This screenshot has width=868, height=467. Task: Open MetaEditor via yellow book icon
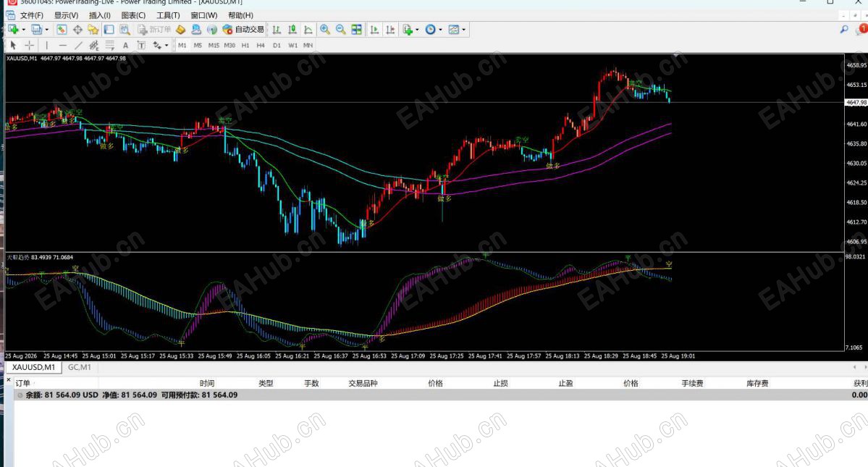tap(180, 30)
